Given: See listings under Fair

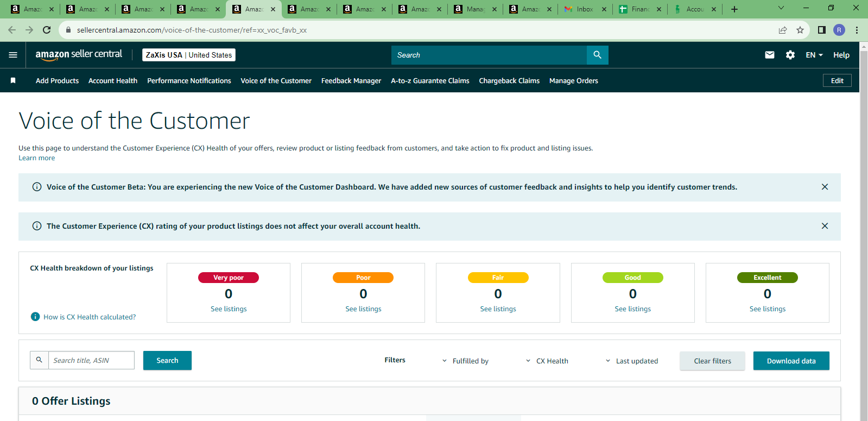Looking at the screenshot, I should pyautogui.click(x=498, y=309).
